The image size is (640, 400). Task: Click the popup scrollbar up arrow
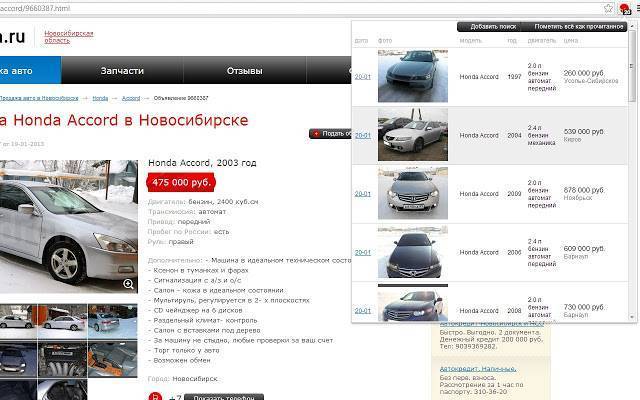tap(632, 25)
